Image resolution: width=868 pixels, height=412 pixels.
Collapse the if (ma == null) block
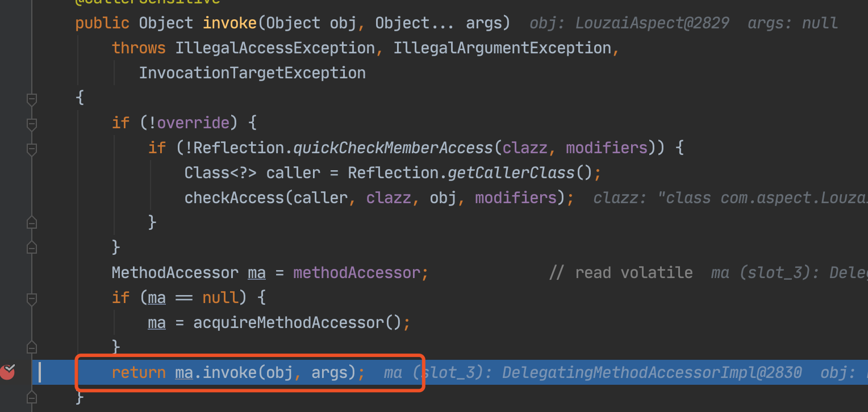[32, 298]
